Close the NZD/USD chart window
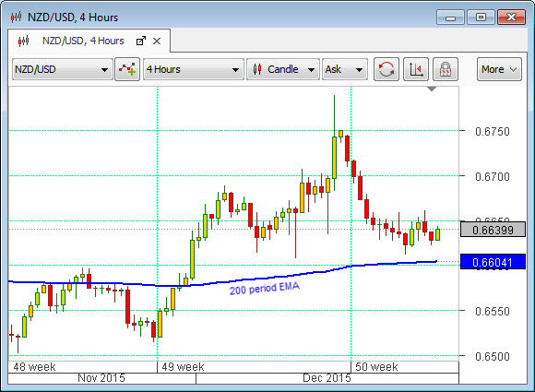Viewport: 535px width, 392px height. point(511,17)
